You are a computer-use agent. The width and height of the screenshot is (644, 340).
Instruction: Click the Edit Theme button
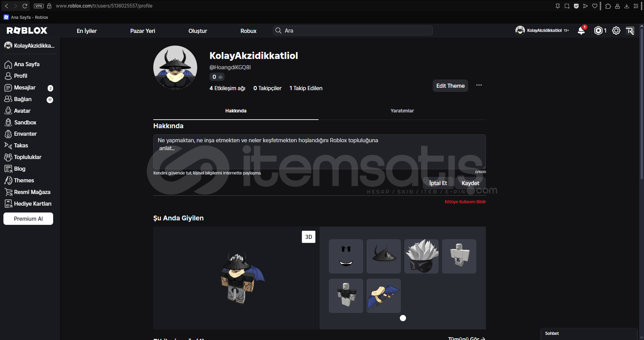[450, 86]
